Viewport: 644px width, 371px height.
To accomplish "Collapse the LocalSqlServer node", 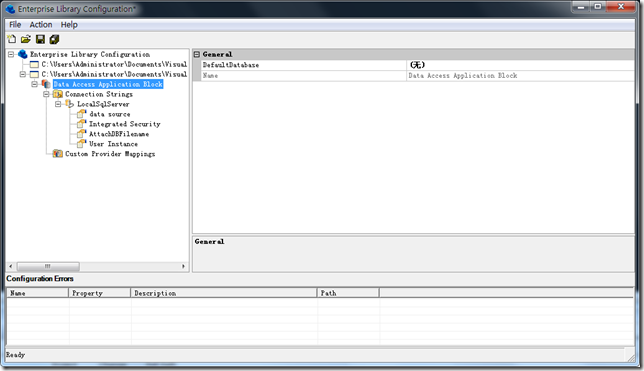I will pos(58,104).
